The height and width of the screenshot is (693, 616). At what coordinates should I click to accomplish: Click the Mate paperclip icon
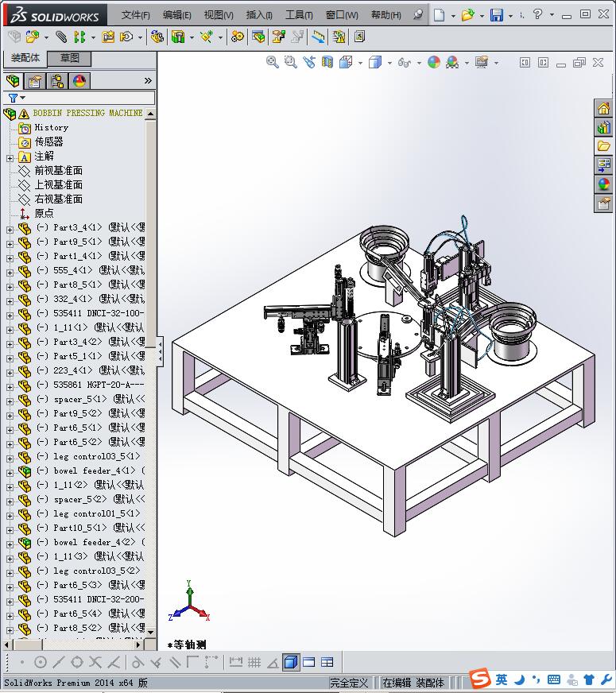tap(61, 37)
